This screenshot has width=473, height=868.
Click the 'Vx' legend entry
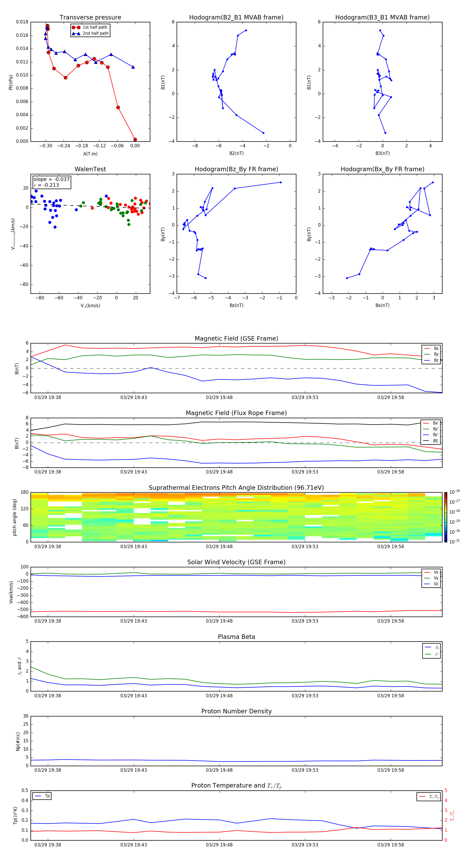pos(431,572)
